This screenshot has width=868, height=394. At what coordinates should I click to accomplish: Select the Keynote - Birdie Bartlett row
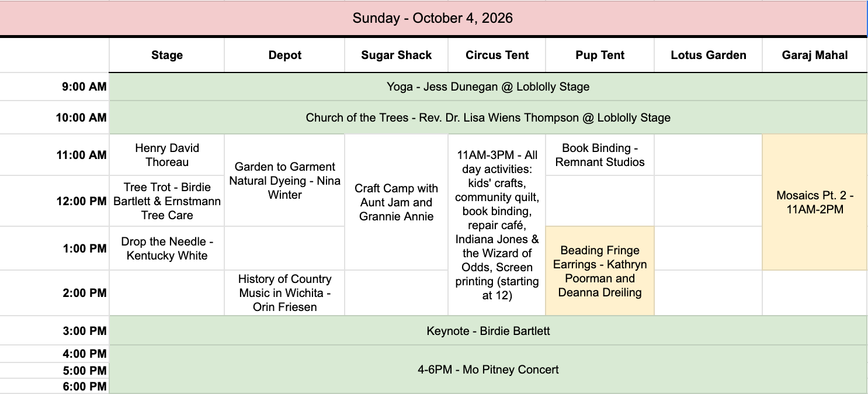click(x=488, y=331)
